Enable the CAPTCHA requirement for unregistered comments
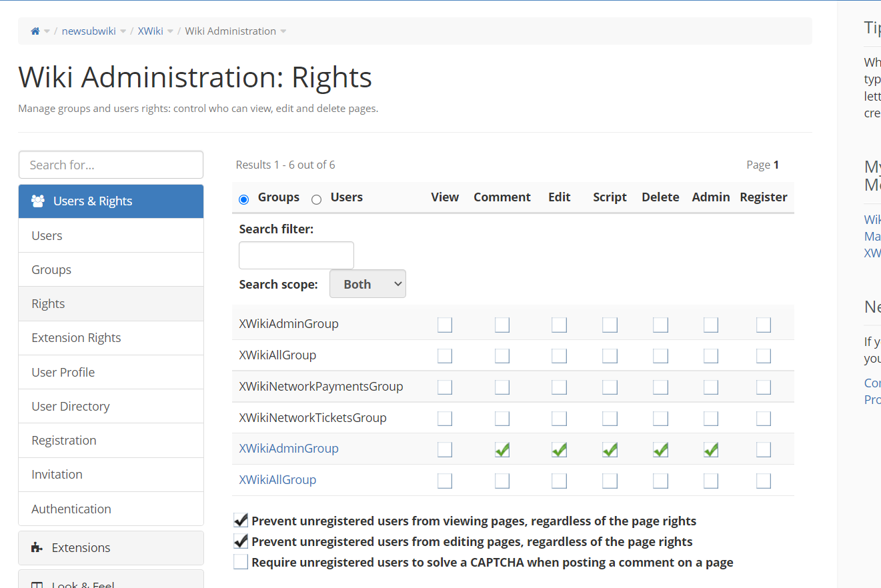The width and height of the screenshot is (881, 588). click(241, 562)
